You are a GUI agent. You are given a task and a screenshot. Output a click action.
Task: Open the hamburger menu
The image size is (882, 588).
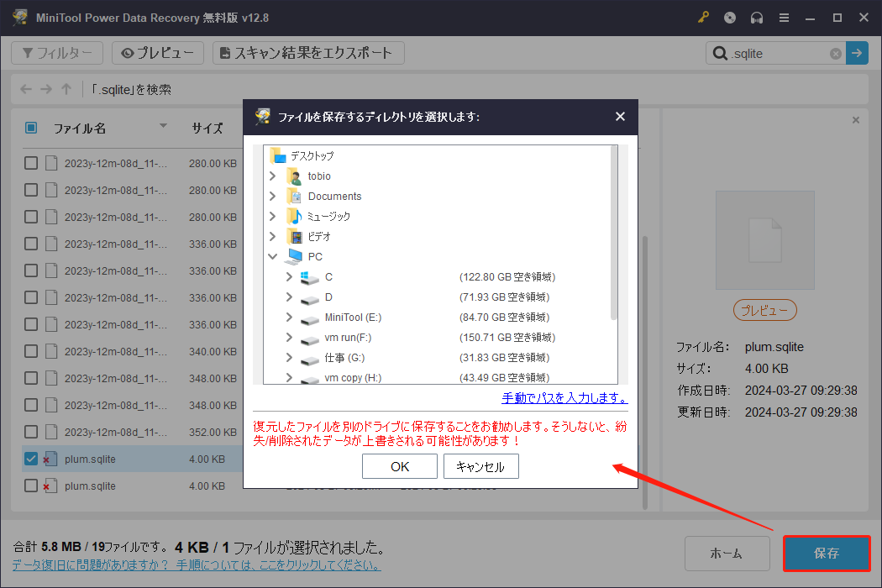[784, 17]
